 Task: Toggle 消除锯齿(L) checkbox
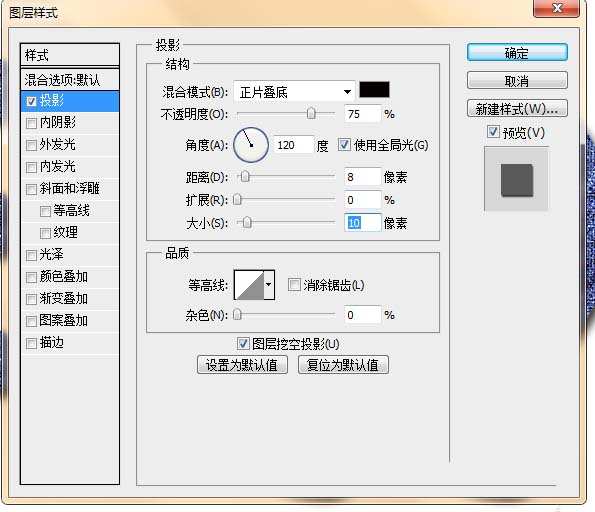(x=294, y=285)
